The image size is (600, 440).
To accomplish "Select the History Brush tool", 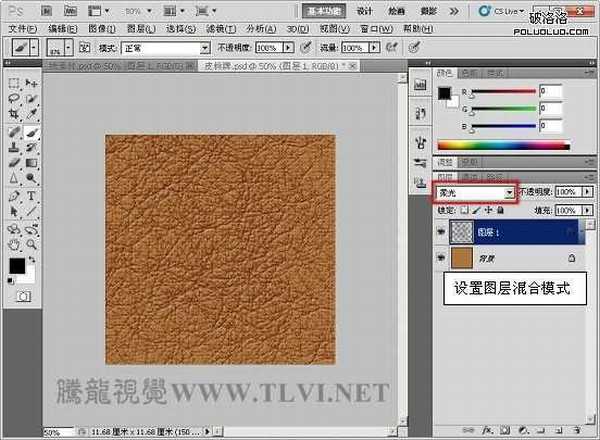I will point(31,147).
